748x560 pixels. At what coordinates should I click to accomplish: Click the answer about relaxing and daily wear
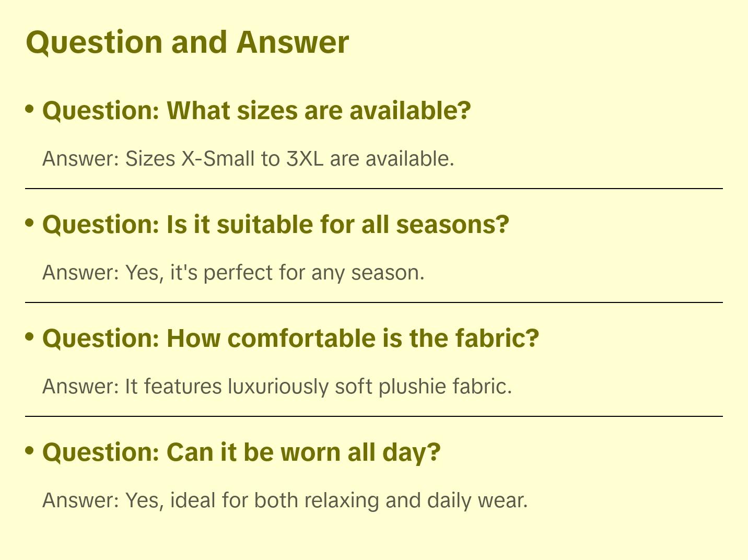285,500
